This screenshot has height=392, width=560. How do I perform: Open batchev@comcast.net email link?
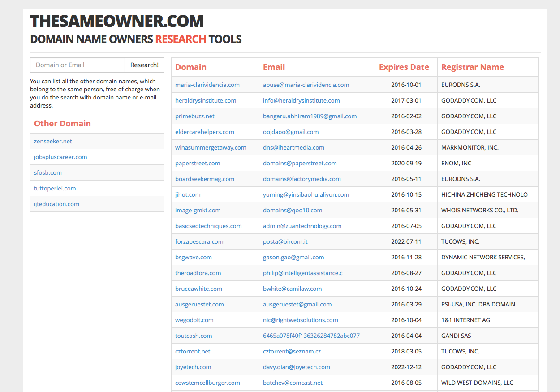point(293,382)
